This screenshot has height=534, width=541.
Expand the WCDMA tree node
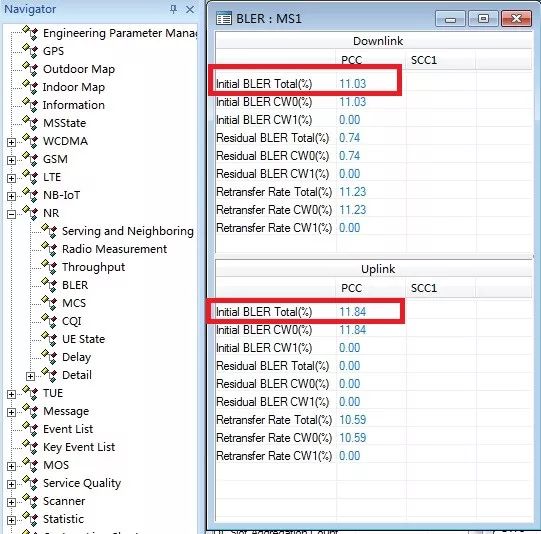11,142
